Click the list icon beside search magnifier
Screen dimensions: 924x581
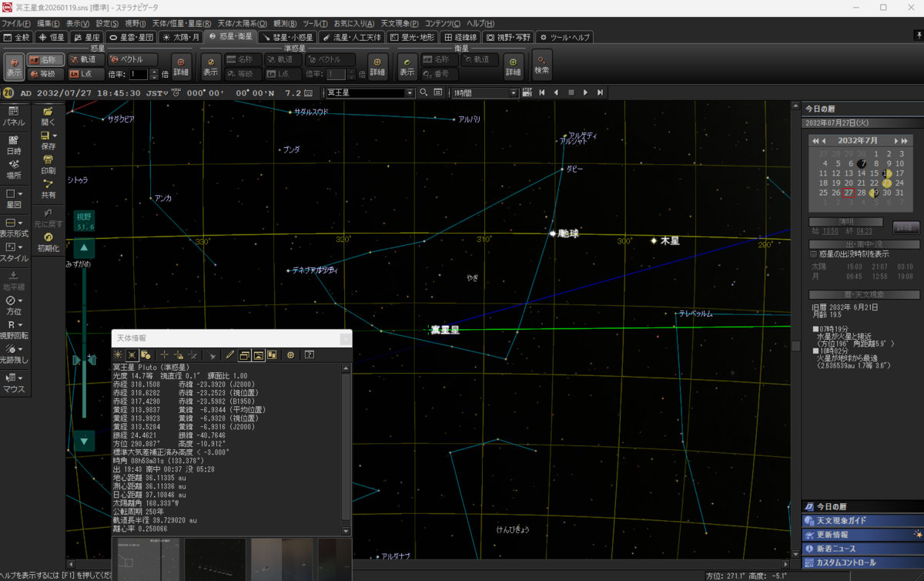pyautogui.click(x=437, y=92)
